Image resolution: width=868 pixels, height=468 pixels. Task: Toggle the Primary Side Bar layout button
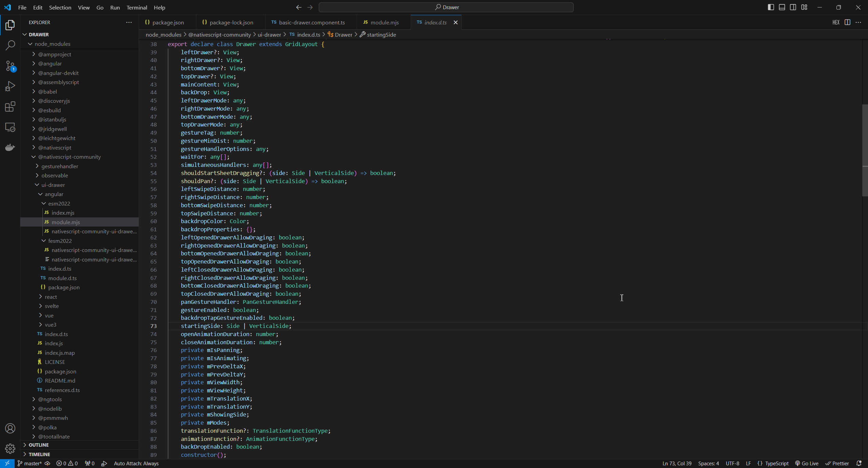[771, 7]
